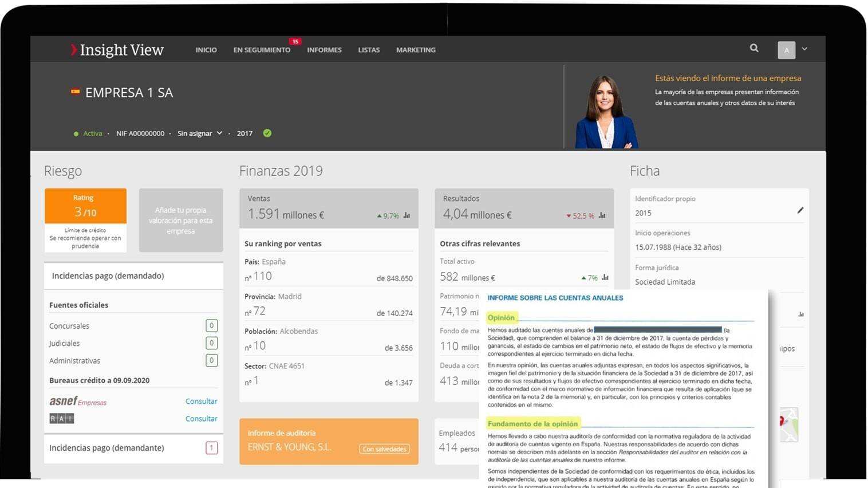Open the user avatar icon
Viewport: 868px width, 488px height.
pyautogui.click(x=786, y=50)
